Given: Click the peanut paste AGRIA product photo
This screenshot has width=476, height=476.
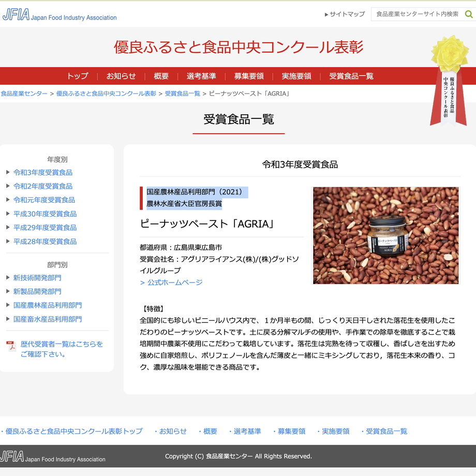Looking at the screenshot, I should (x=386, y=235).
